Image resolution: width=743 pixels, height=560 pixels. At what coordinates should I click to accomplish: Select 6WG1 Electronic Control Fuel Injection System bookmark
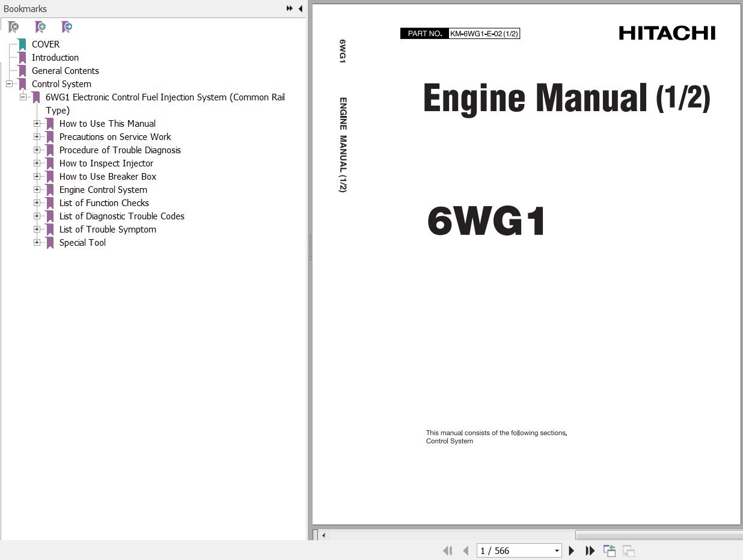[x=165, y=103]
